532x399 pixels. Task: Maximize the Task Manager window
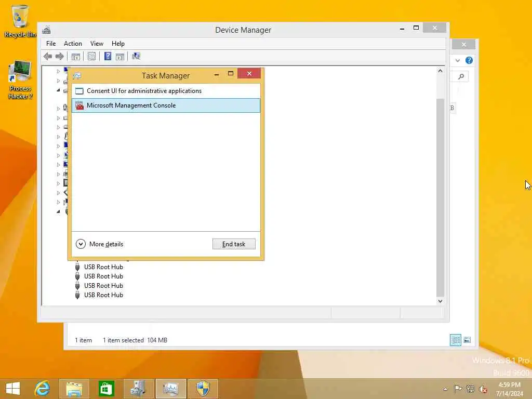click(x=230, y=74)
